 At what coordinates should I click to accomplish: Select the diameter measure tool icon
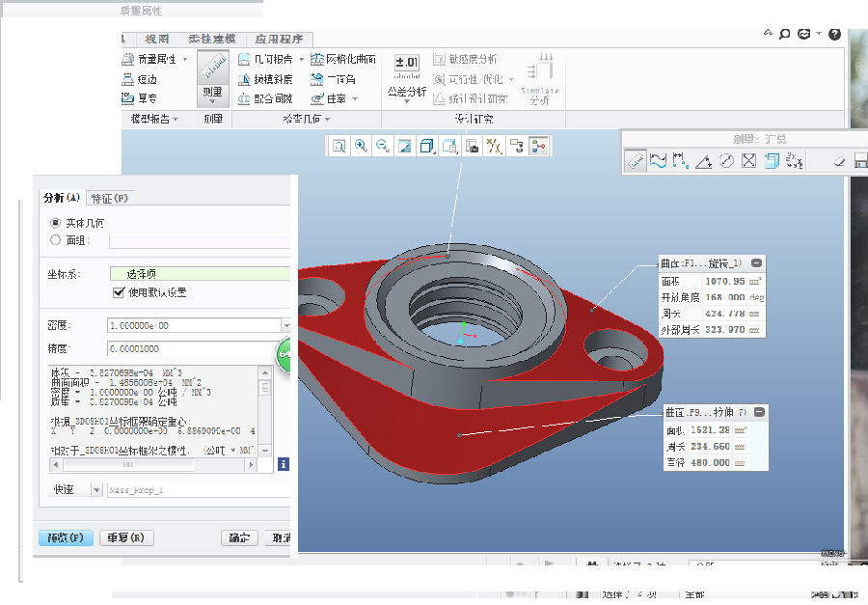click(x=727, y=161)
